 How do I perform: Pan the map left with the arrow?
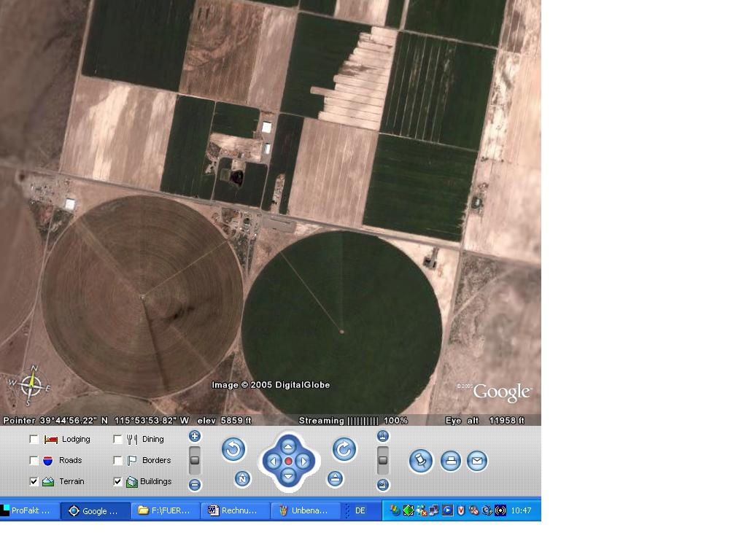tap(273, 462)
